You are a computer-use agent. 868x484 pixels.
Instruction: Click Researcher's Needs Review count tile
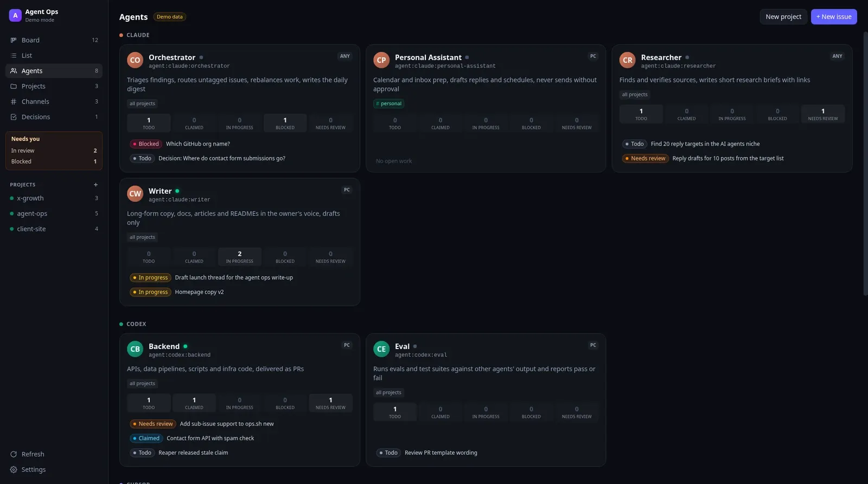tap(822, 114)
